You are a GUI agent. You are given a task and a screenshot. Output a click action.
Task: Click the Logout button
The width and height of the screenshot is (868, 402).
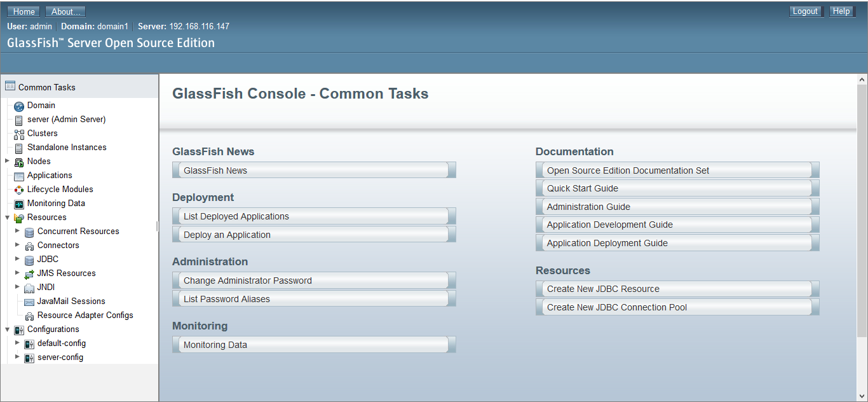tap(805, 11)
